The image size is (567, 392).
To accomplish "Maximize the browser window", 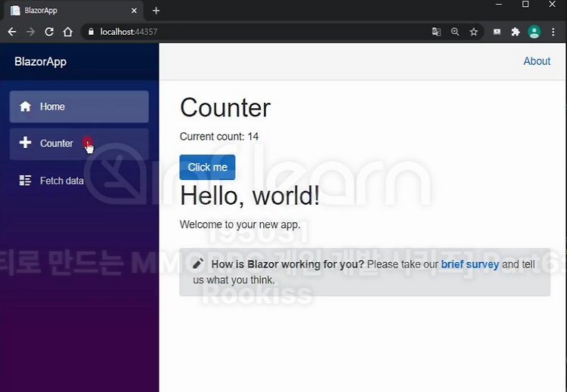I will (x=525, y=5).
